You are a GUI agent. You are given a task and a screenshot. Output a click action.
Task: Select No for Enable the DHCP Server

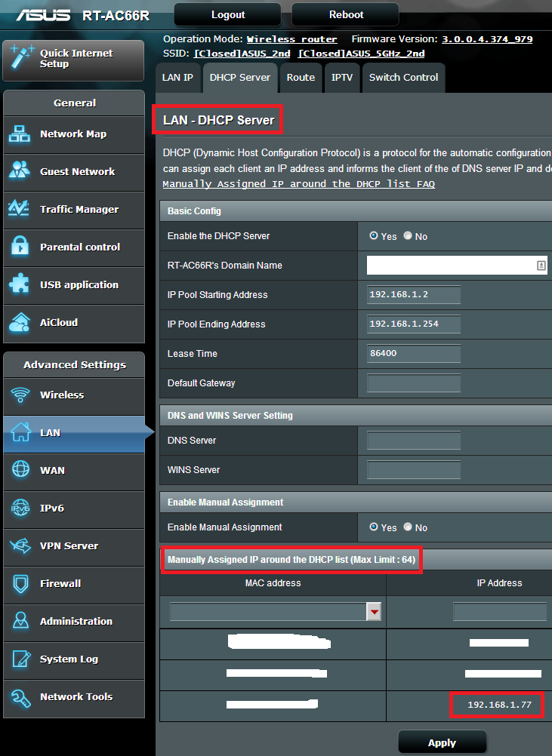408,236
